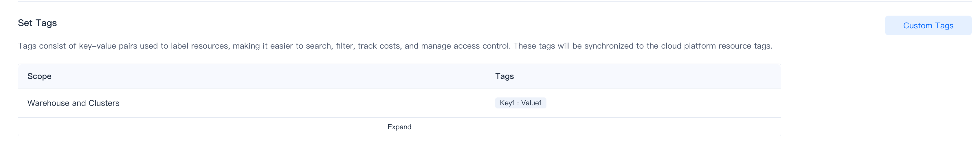Click "track costs" in the description text
Viewport: 980px width, 144px height.
(x=379, y=46)
